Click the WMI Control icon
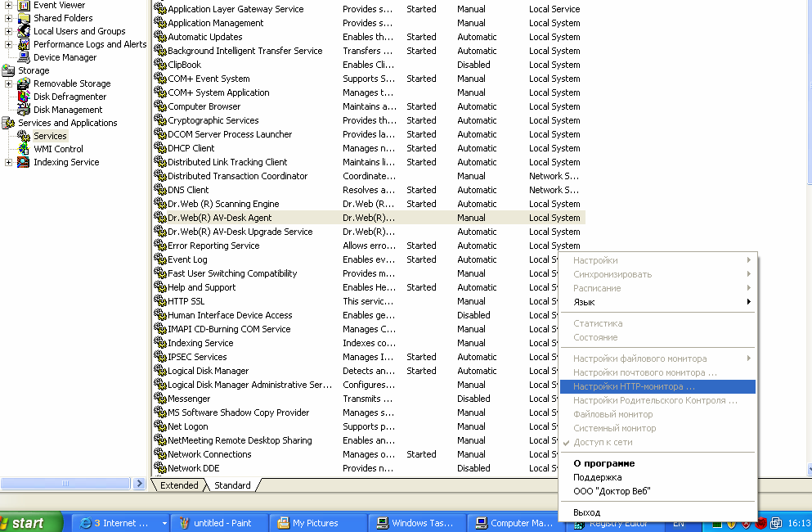The height and width of the screenshot is (532, 812). tap(24, 149)
